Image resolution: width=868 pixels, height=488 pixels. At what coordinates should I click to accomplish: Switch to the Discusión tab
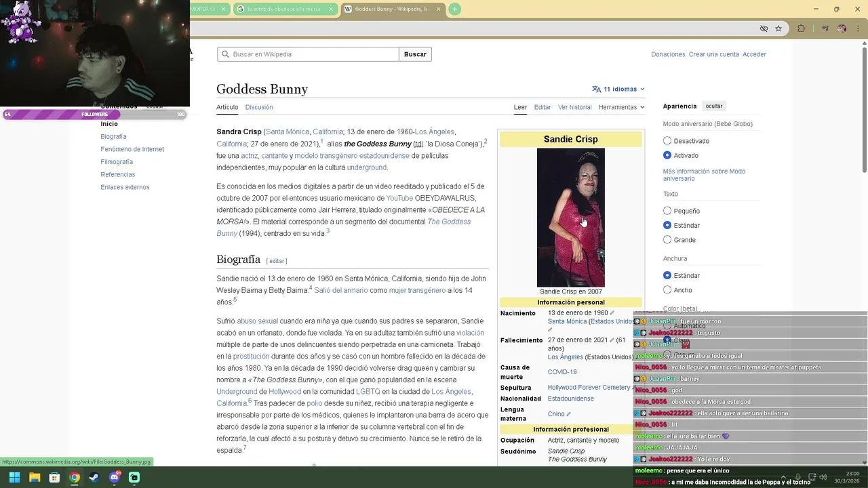[x=259, y=107]
